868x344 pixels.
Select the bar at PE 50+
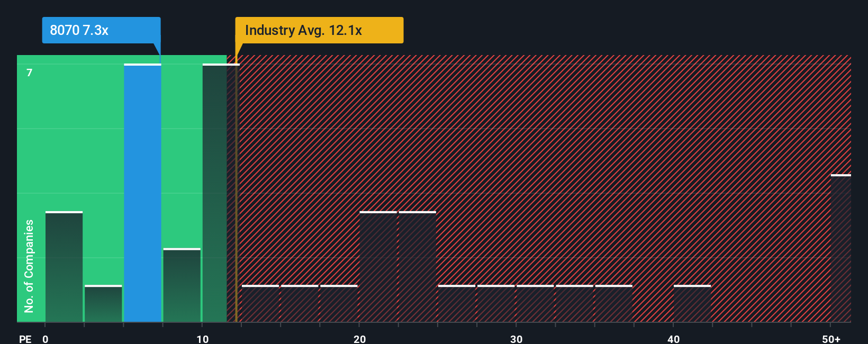(841, 248)
